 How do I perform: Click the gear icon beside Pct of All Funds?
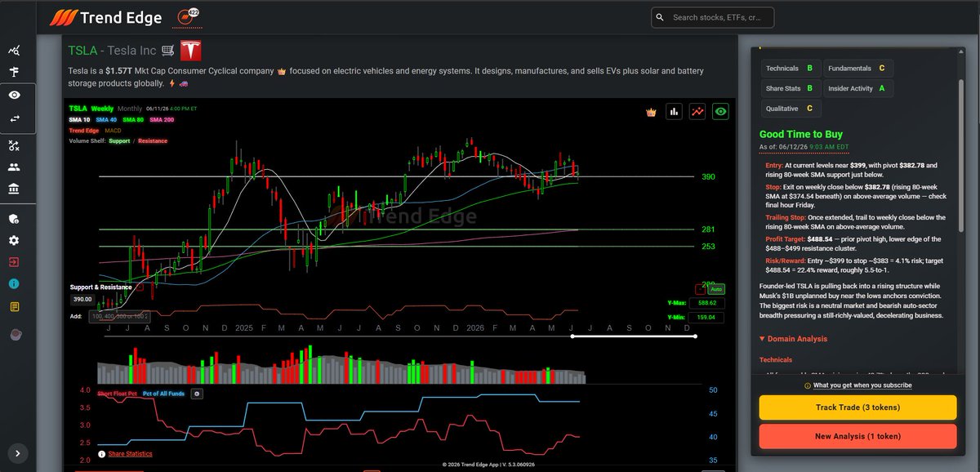click(x=196, y=394)
